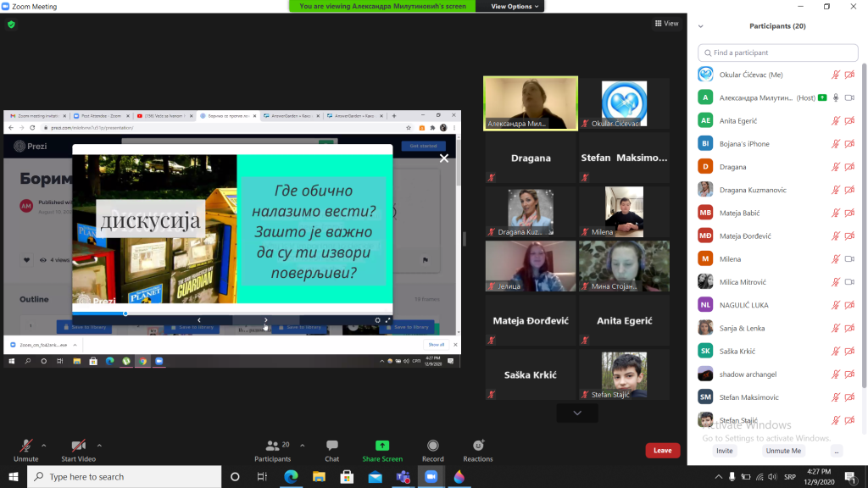
Task: Click the Invite button
Action: [x=724, y=451]
